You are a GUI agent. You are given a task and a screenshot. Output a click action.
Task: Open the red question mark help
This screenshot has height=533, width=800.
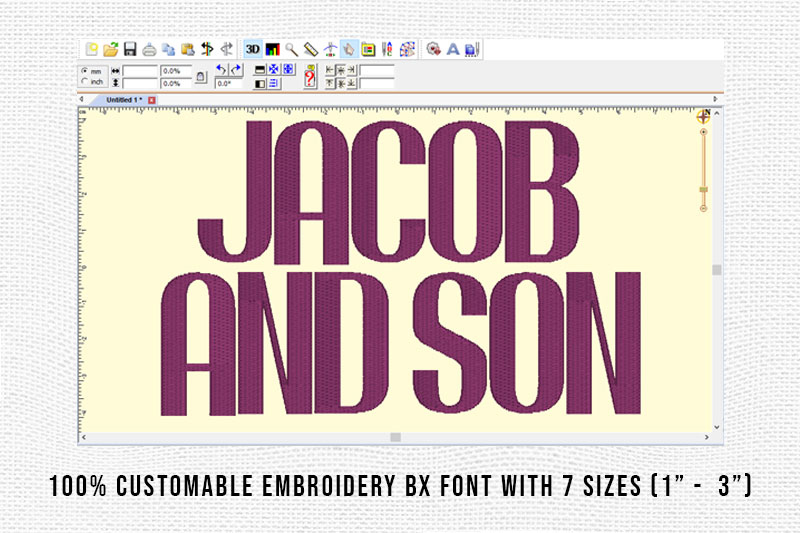pyautogui.click(x=310, y=77)
